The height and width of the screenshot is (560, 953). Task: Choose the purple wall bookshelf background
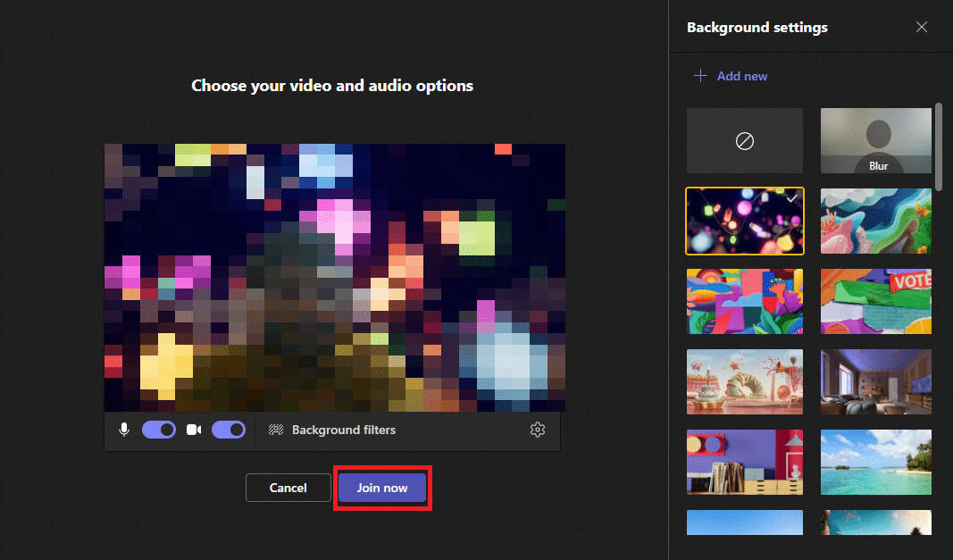[x=745, y=462]
